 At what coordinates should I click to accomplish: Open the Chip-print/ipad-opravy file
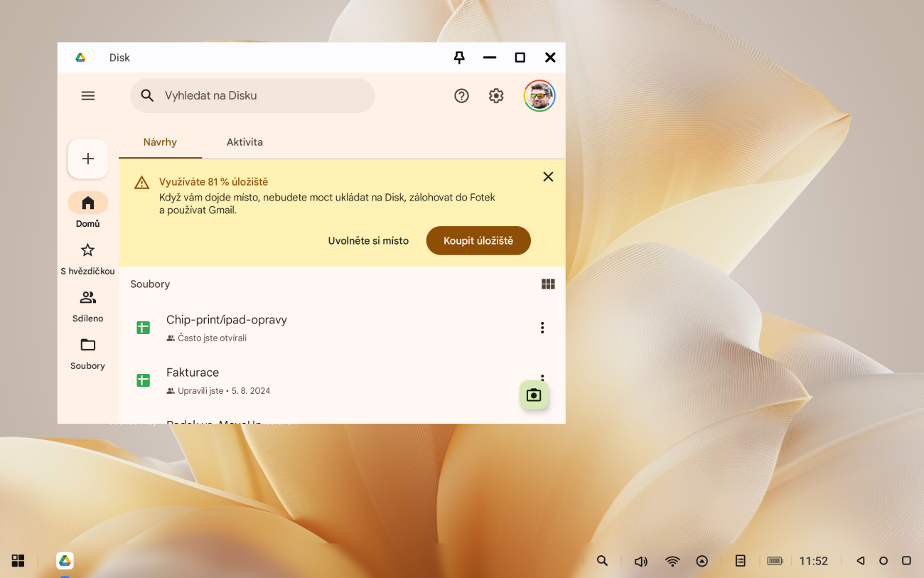[x=342, y=328]
